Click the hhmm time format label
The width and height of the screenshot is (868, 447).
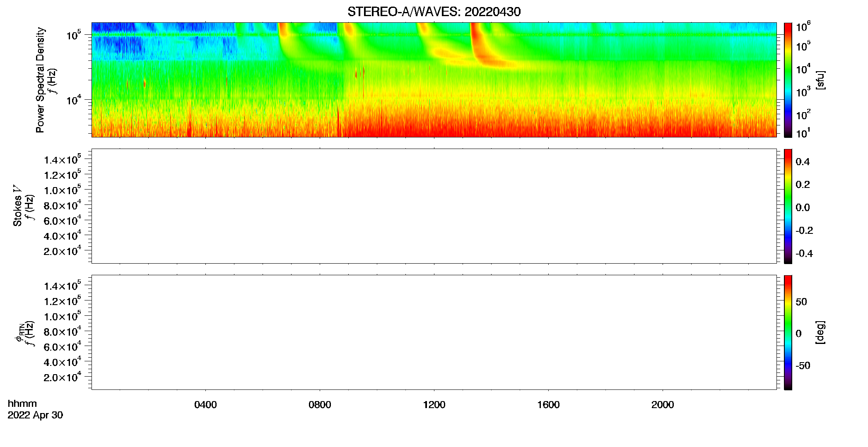22,404
